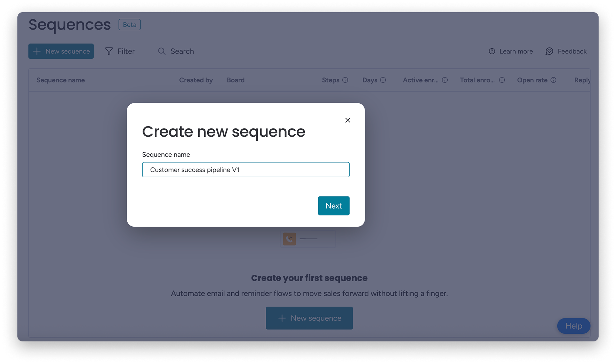Click the Sequences page title
616x364 pixels.
click(x=70, y=25)
